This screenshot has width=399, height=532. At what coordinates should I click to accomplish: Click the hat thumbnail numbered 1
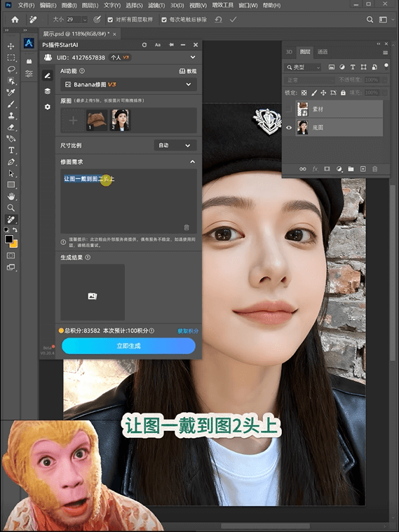[x=97, y=120]
